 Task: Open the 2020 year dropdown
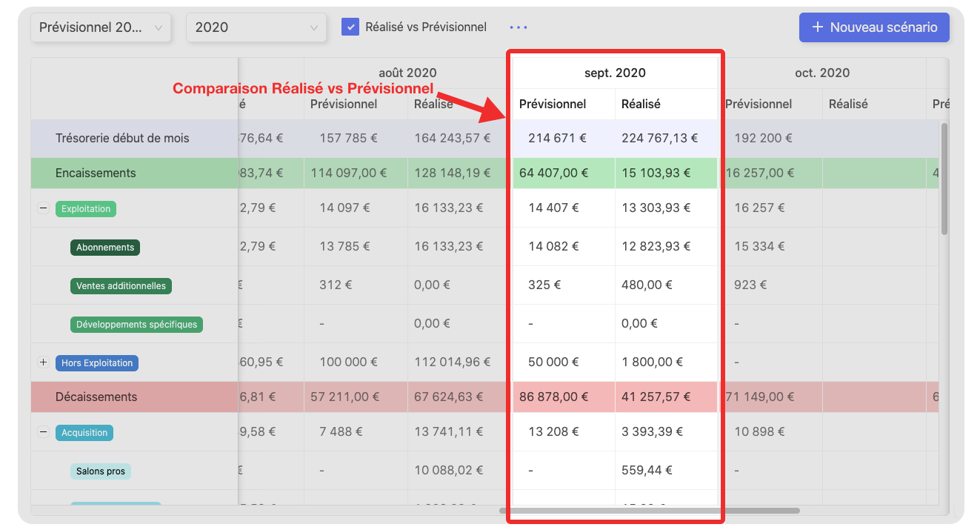256,27
